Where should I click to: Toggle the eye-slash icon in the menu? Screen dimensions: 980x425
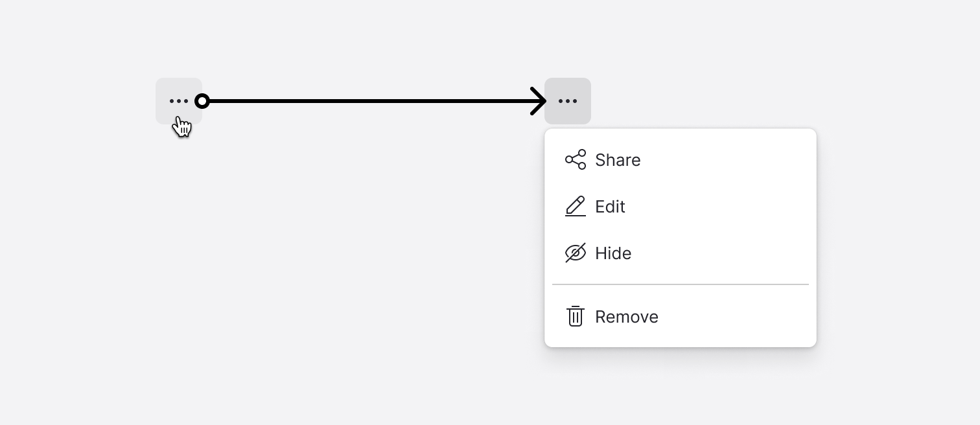coord(576,253)
